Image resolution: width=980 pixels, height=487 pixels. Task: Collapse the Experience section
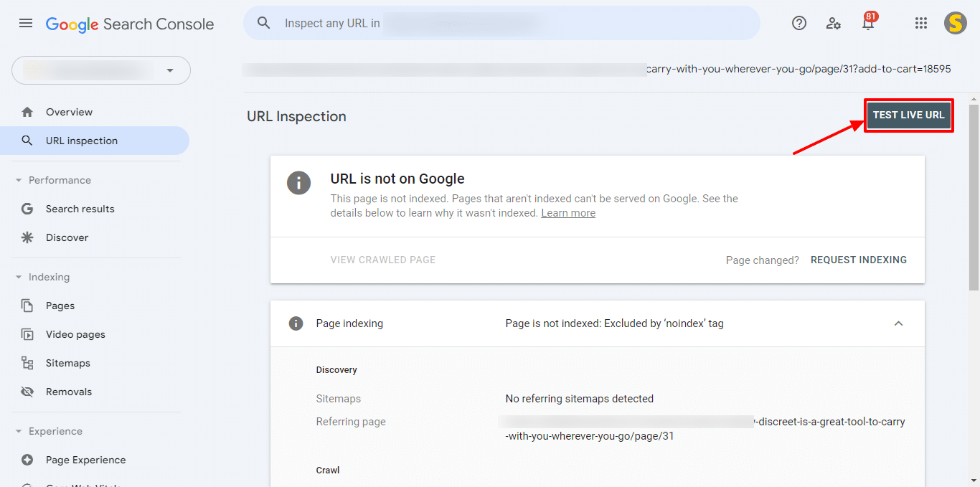(x=19, y=431)
